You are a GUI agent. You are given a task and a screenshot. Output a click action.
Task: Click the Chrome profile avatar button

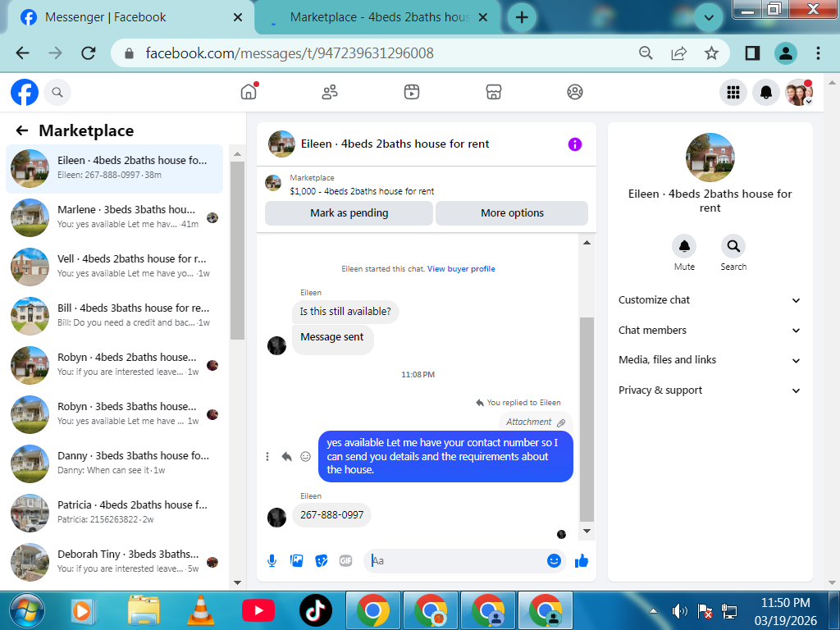pos(785,53)
